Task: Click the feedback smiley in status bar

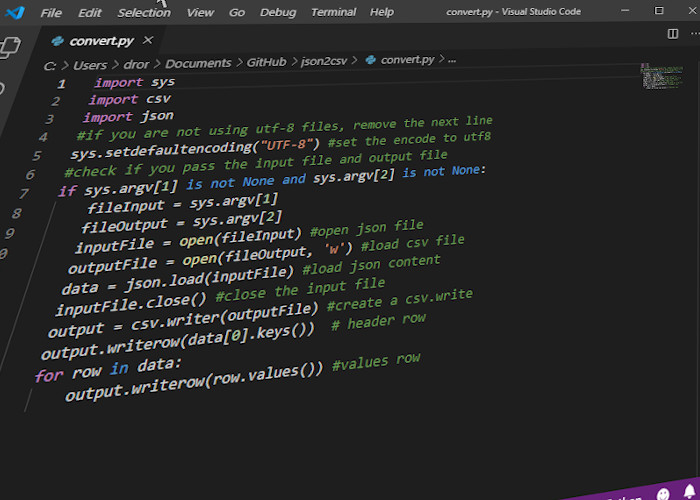Action: pyautogui.click(x=663, y=493)
